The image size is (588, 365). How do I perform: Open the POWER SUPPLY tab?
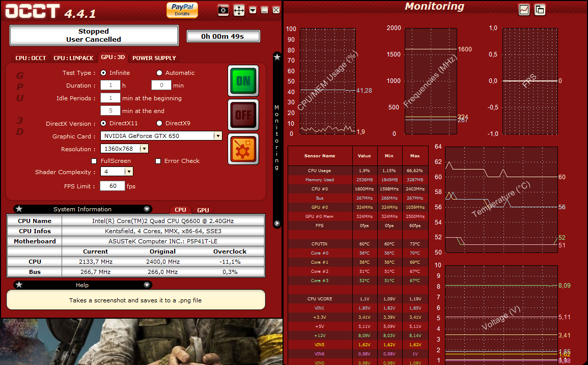[x=154, y=58]
